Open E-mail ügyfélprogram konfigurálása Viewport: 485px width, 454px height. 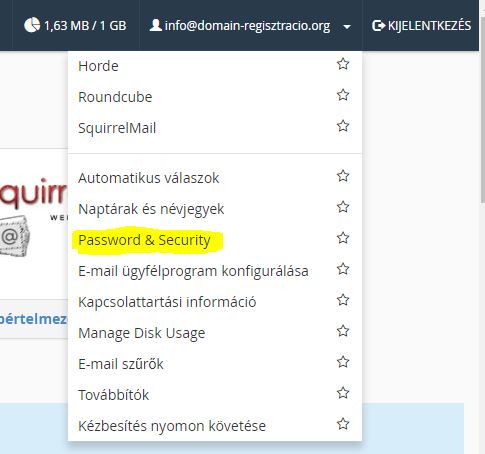(x=193, y=271)
